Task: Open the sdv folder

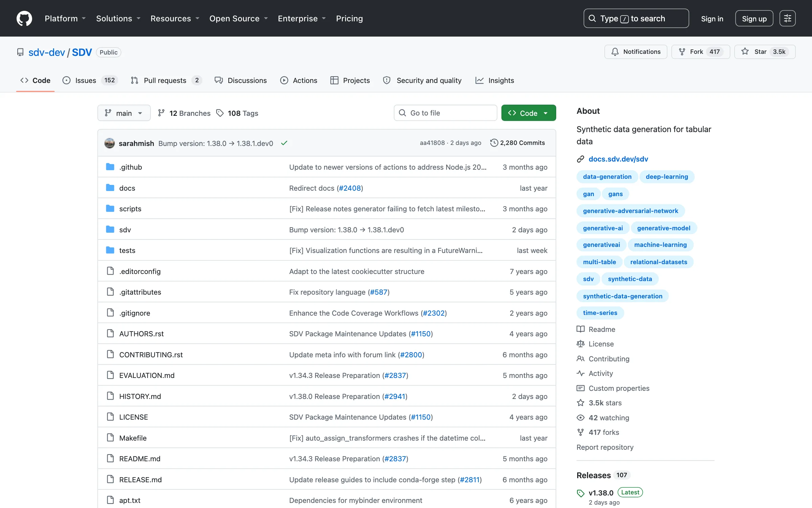Action: click(125, 230)
